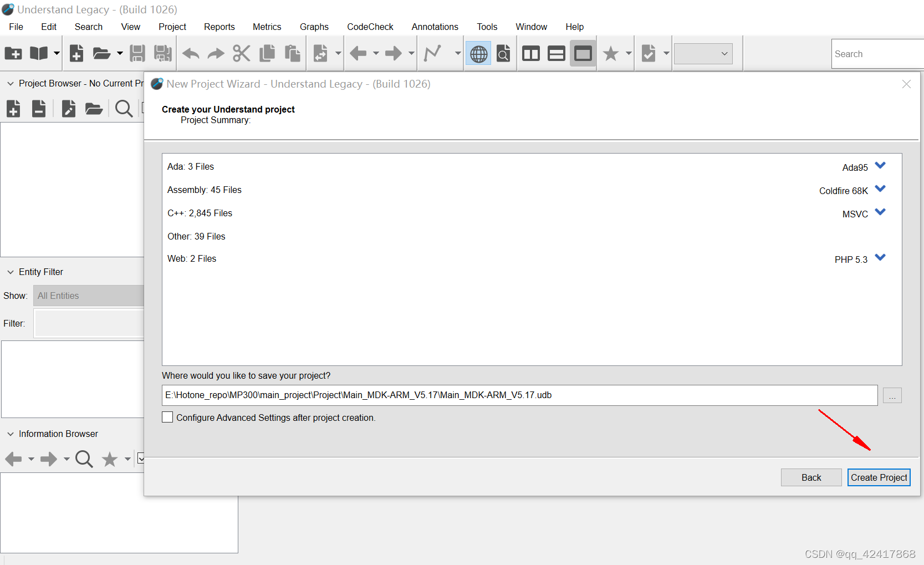Click the Redo arrow icon
The height and width of the screenshot is (565, 924).
click(216, 54)
